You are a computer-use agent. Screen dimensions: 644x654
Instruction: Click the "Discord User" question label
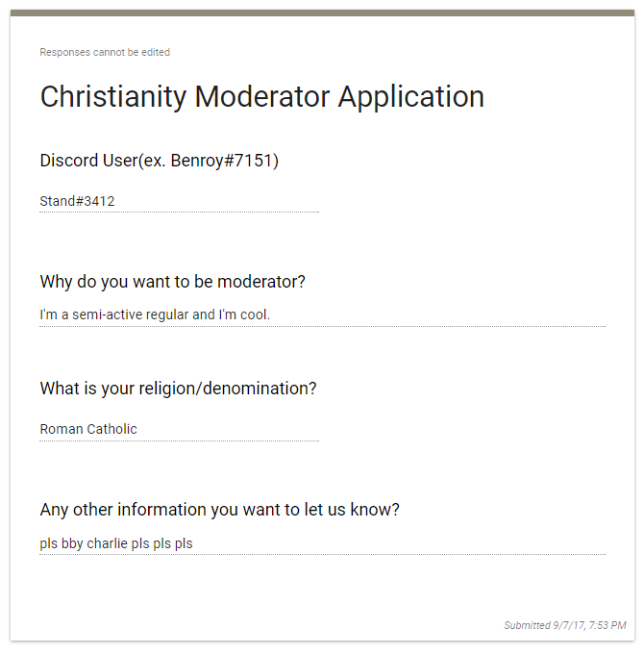(x=88, y=161)
